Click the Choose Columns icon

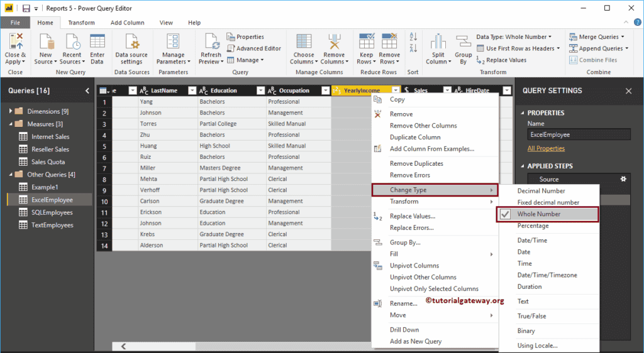pyautogui.click(x=304, y=41)
